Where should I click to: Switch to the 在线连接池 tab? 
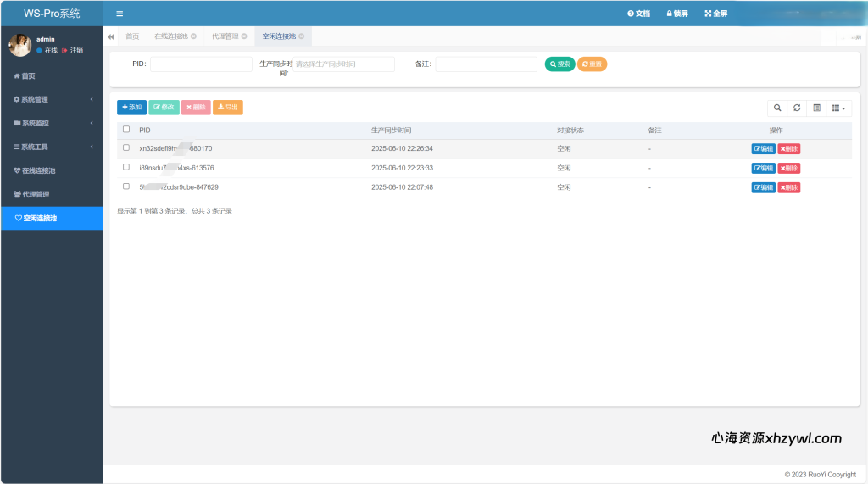170,36
